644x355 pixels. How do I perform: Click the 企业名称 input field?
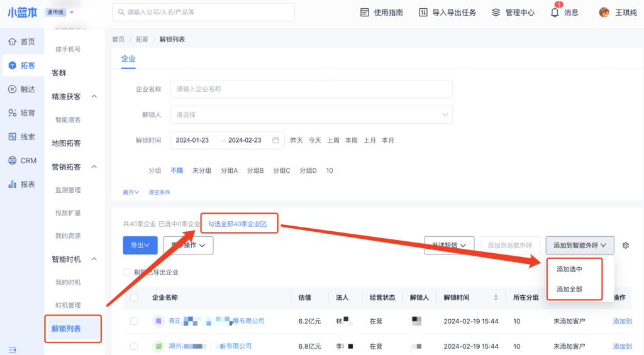(x=311, y=89)
